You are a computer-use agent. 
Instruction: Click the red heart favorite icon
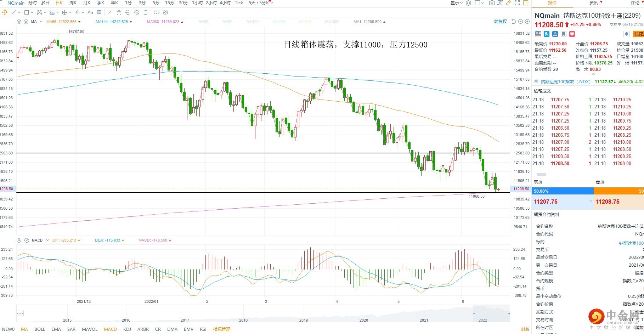pos(572,34)
